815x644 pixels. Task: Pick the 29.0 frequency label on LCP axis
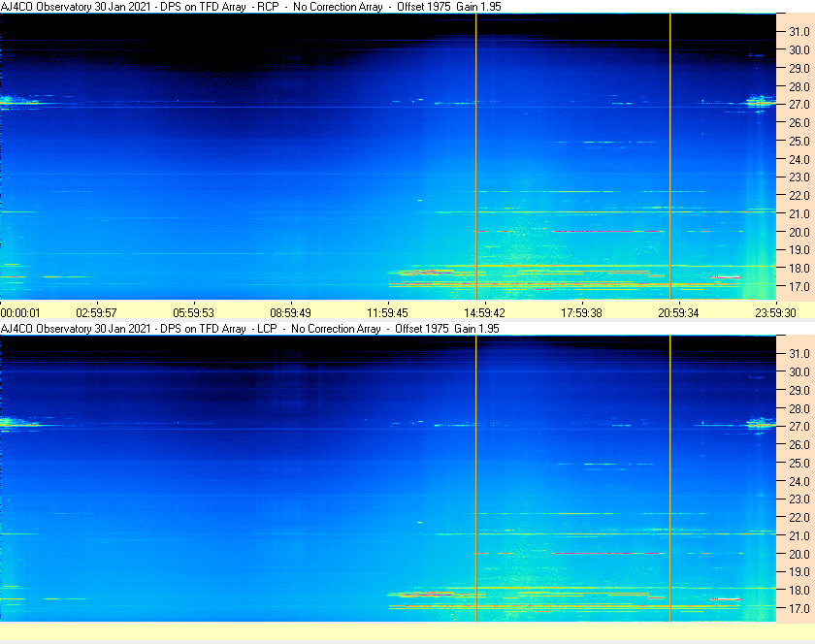click(799, 390)
